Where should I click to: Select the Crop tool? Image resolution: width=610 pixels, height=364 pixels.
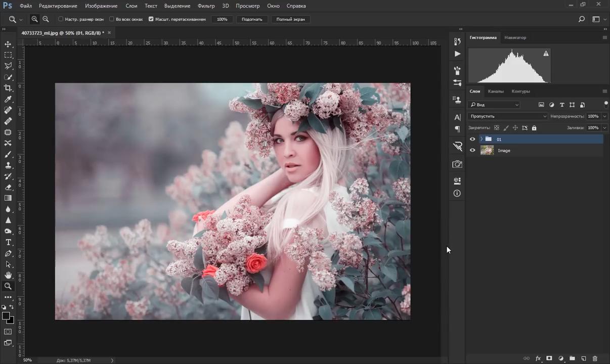(8, 88)
